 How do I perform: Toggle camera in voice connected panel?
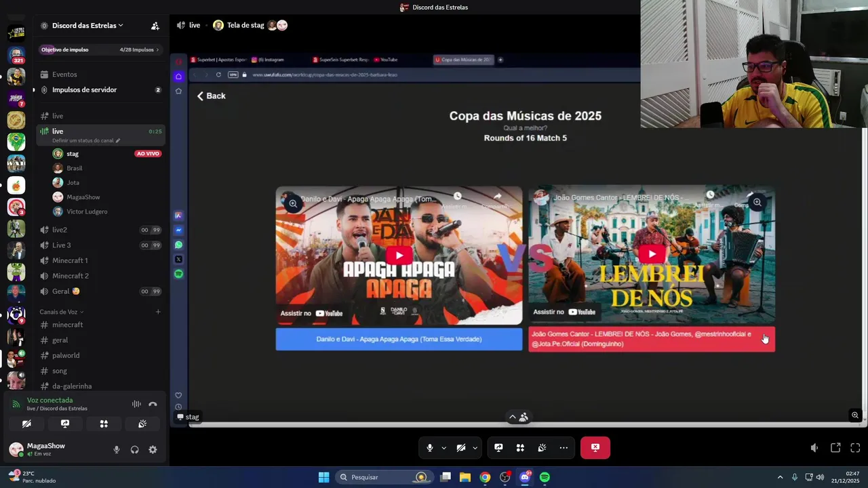tap(26, 424)
